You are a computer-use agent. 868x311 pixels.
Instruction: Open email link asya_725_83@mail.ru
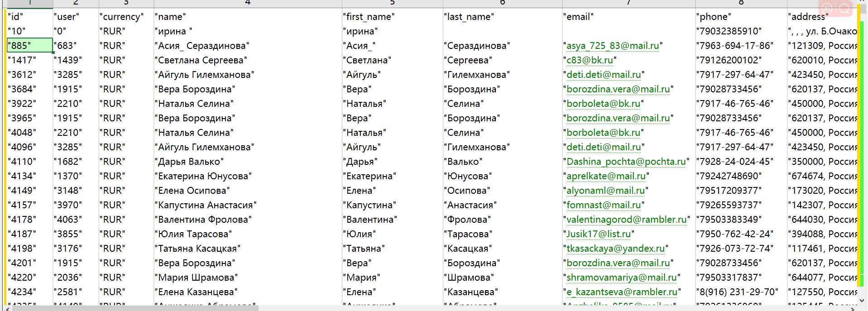[x=613, y=46]
